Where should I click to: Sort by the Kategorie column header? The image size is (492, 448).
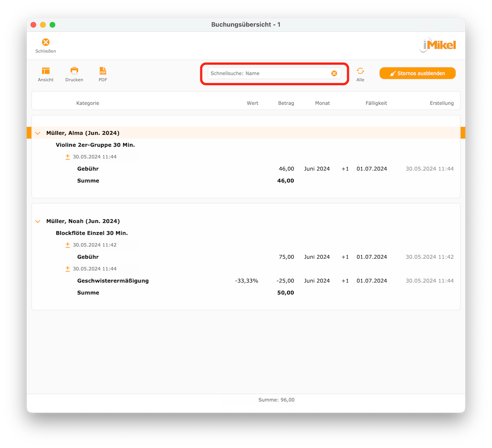pyautogui.click(x=88, y=103)
